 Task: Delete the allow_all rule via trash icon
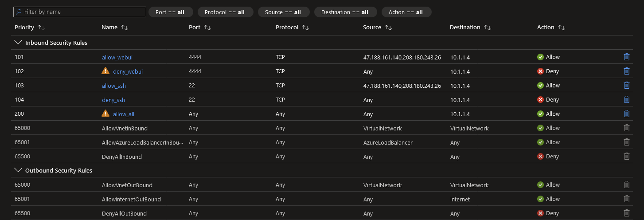(x=626, y=114)
